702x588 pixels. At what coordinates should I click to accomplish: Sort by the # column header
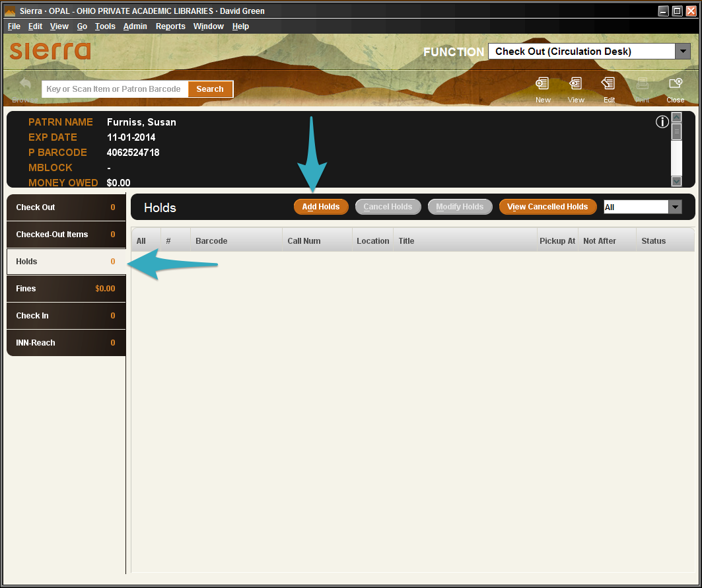click(176, 241)
